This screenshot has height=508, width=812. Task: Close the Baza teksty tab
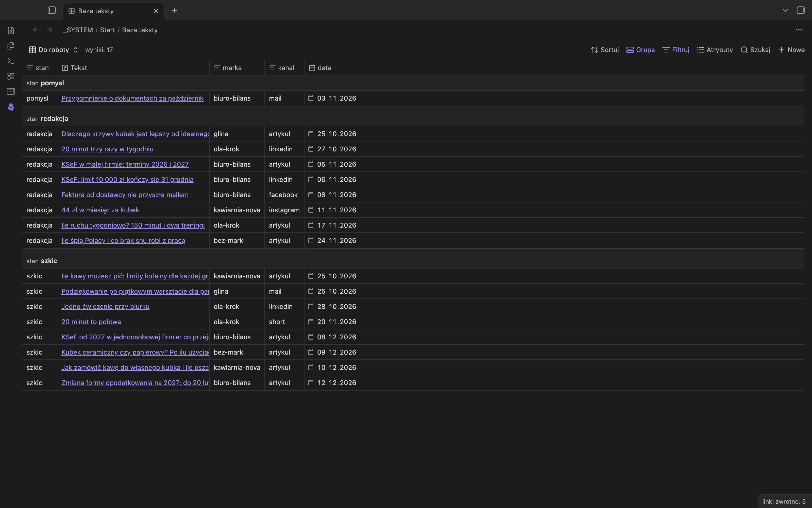156,11
